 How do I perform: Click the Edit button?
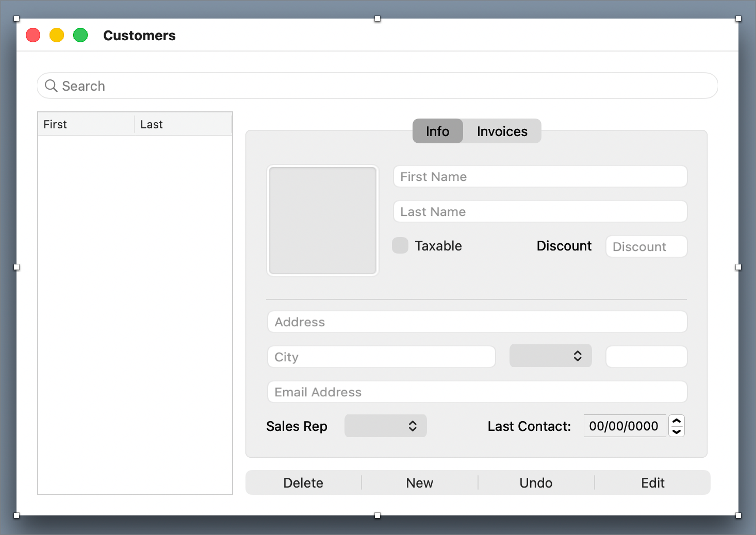click(x=653, y=482)
